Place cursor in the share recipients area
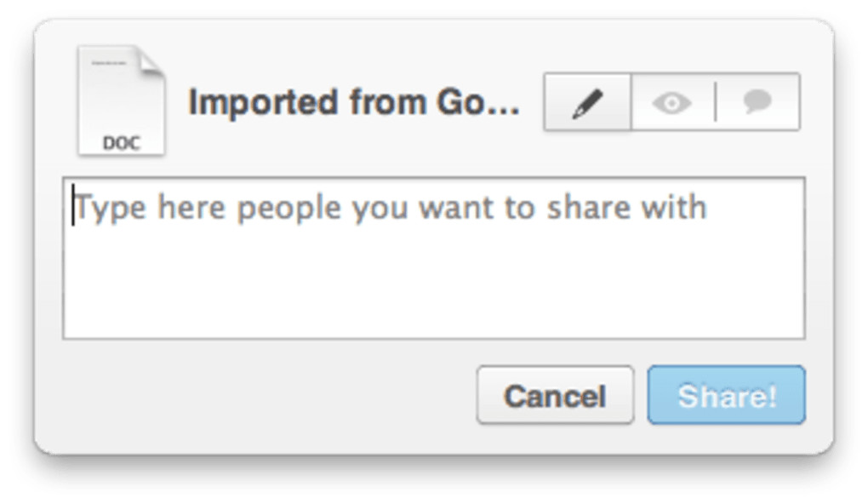Image resolution: width=868 pixels, height=504 pixels. pos(433,258)
